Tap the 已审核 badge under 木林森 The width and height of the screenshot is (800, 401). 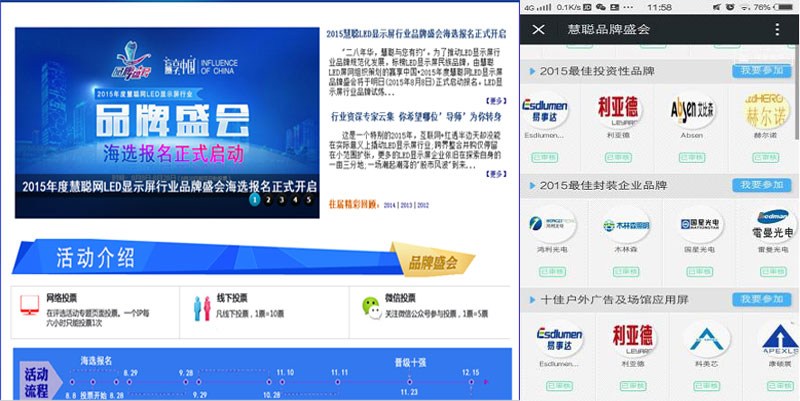pyautogui.click(x=626, y=272)
